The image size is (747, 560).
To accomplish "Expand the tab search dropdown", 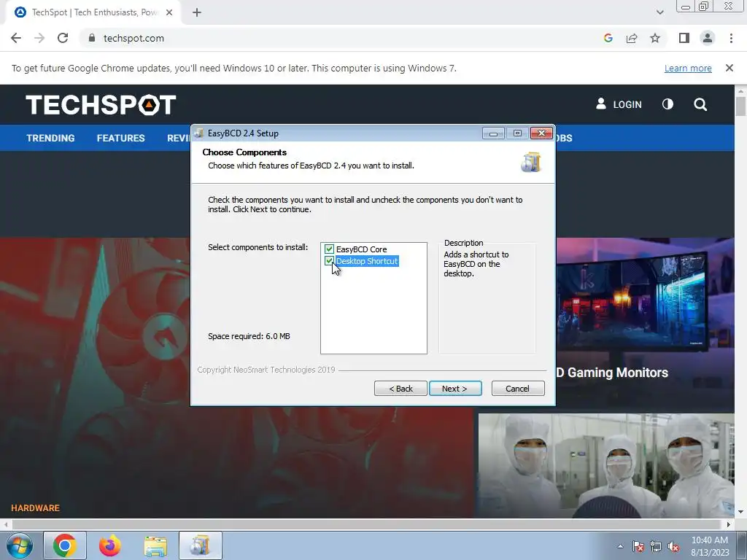I will click(x=659, y=12).
